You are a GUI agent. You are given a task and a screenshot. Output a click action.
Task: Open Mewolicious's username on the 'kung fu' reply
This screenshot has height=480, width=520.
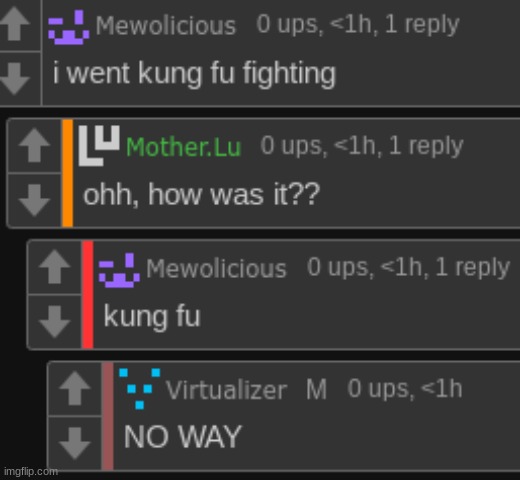tap(216, 269)
